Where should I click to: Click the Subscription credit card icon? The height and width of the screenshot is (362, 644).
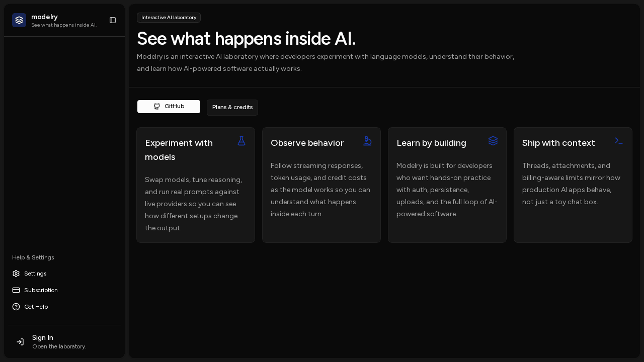tap(16, 290)
